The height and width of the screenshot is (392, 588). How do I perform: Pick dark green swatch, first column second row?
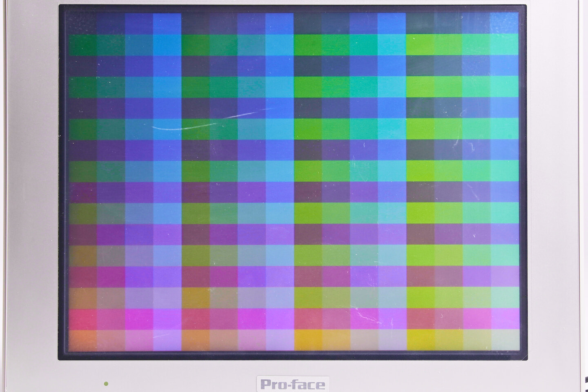tap(83, 45)
